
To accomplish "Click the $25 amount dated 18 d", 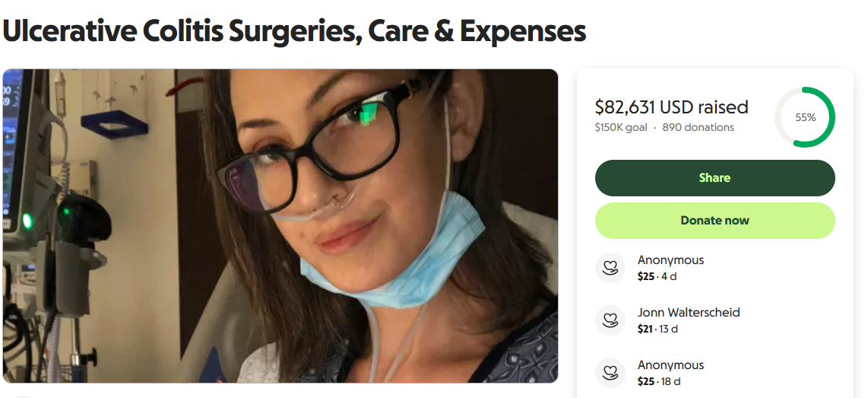I will (646, 382).
